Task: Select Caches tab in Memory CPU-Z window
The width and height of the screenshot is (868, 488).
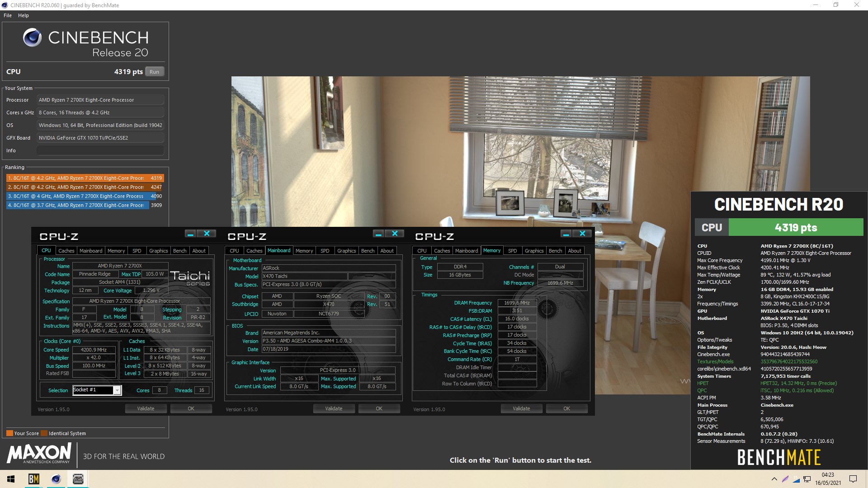Action: click(x=442, y=251)
